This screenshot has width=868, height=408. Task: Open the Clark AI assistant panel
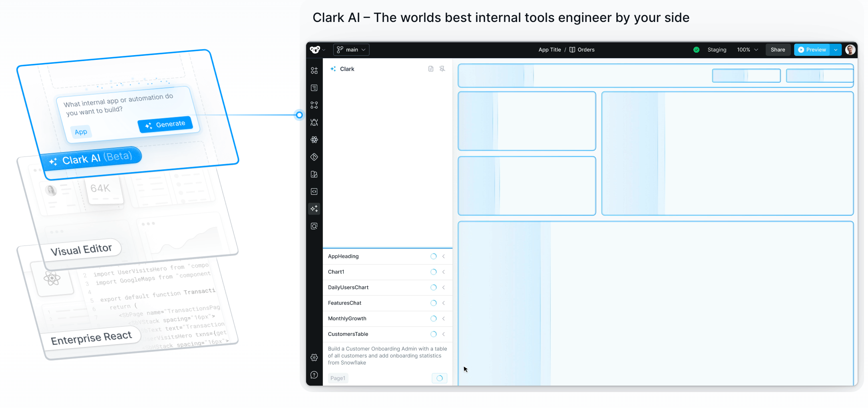(314, 209)
